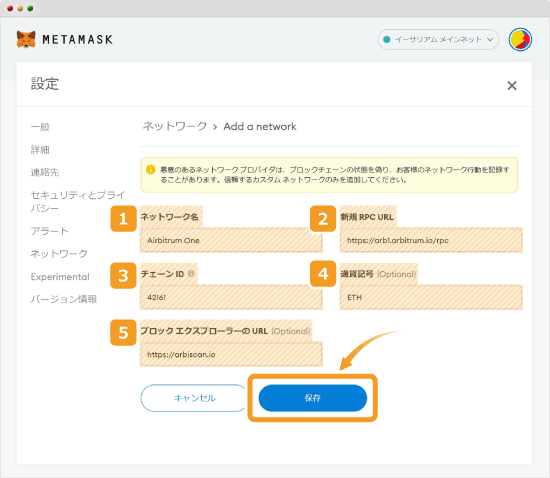550x478 pixels.
Task: Click the Add a network breadcrumb text
Action: point(260,126)
